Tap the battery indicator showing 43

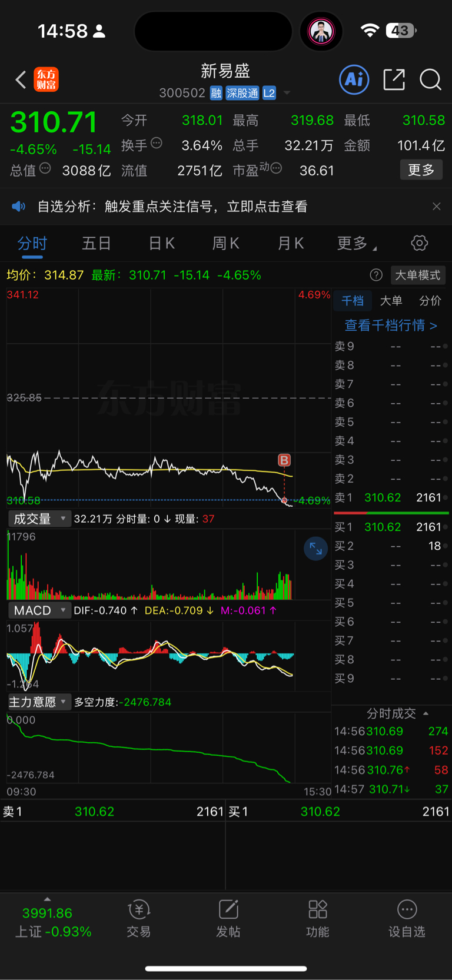tap(401, 31)
